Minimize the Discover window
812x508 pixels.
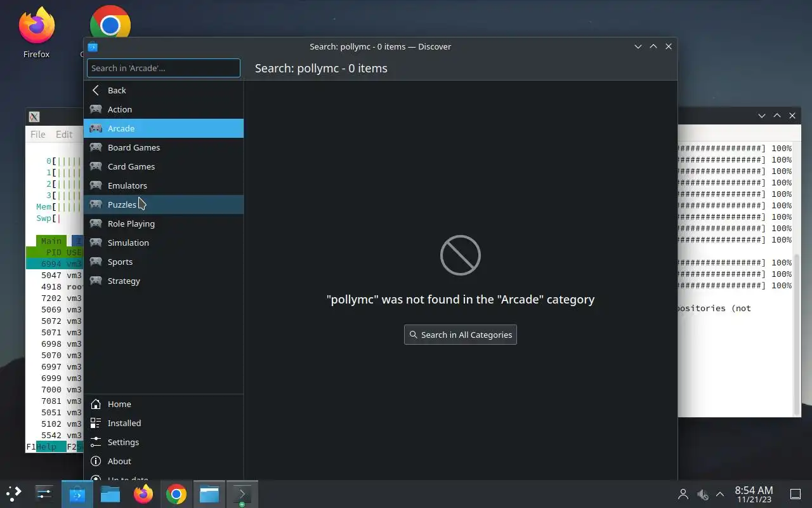638,46
